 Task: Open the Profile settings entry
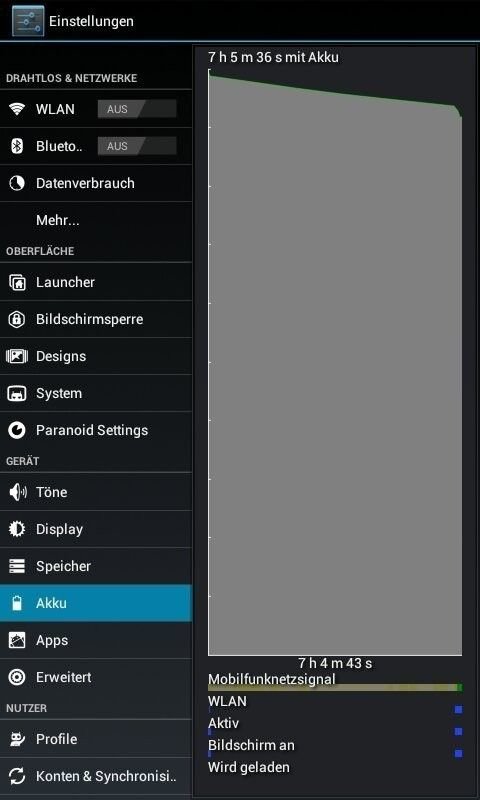tap(96, 739)
